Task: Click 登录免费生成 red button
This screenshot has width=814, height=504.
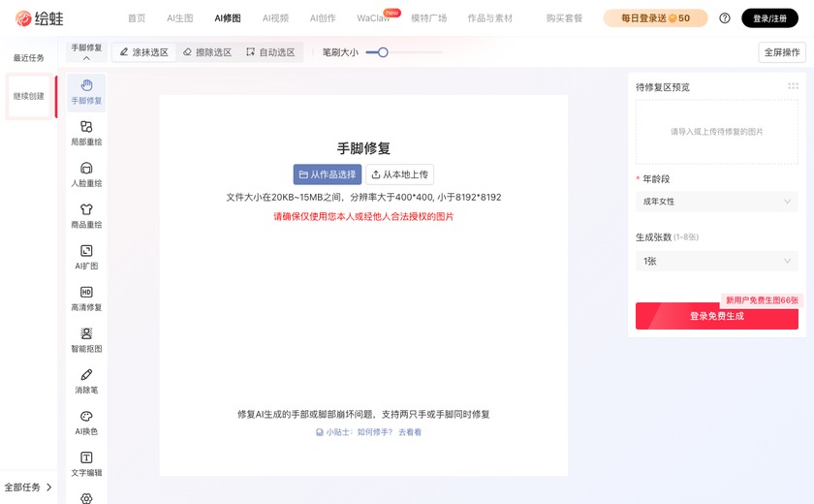Action: point(717,316)
